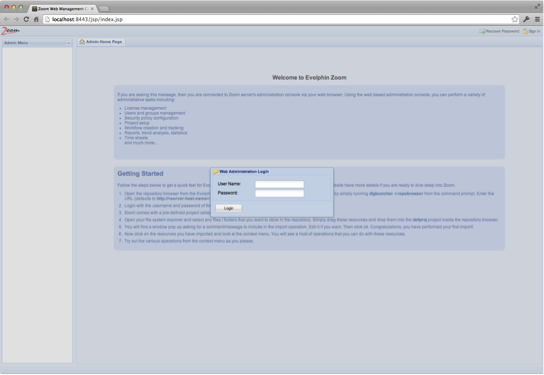Open the saved passwords key icon
Screen dimensions: 544x375
coord(527,19)
